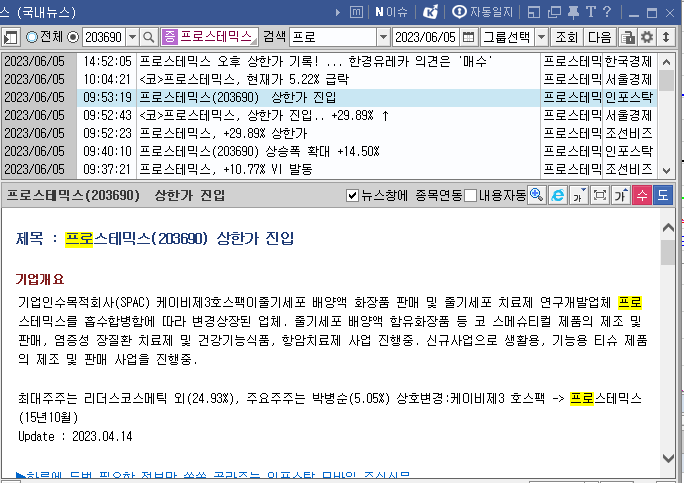Screen dimensions: 684x483
Task: Click the boxed m icon in title bar
Action: pos(356,12)
